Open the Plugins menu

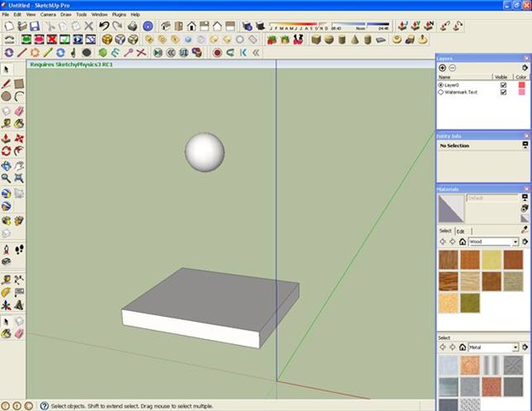click(118, 15)
